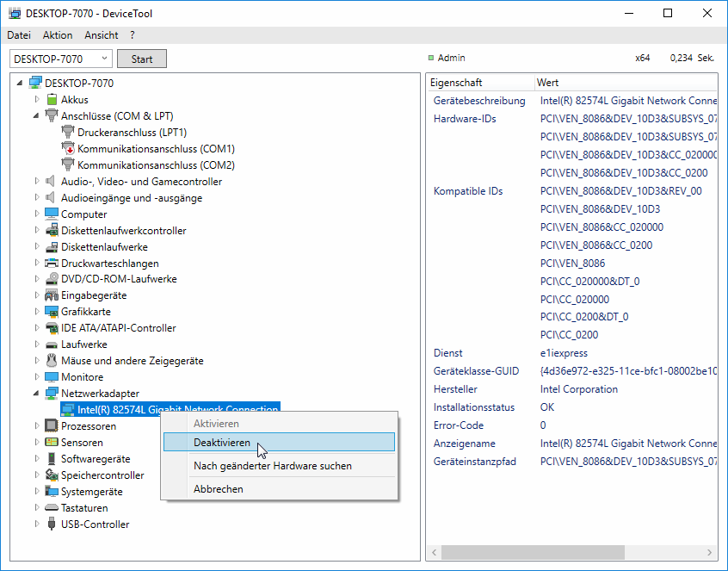This screenshot has height=571, width=728.
Task: Click the Kommunikationsanschluss (COM1) icon
Action: 68,149
